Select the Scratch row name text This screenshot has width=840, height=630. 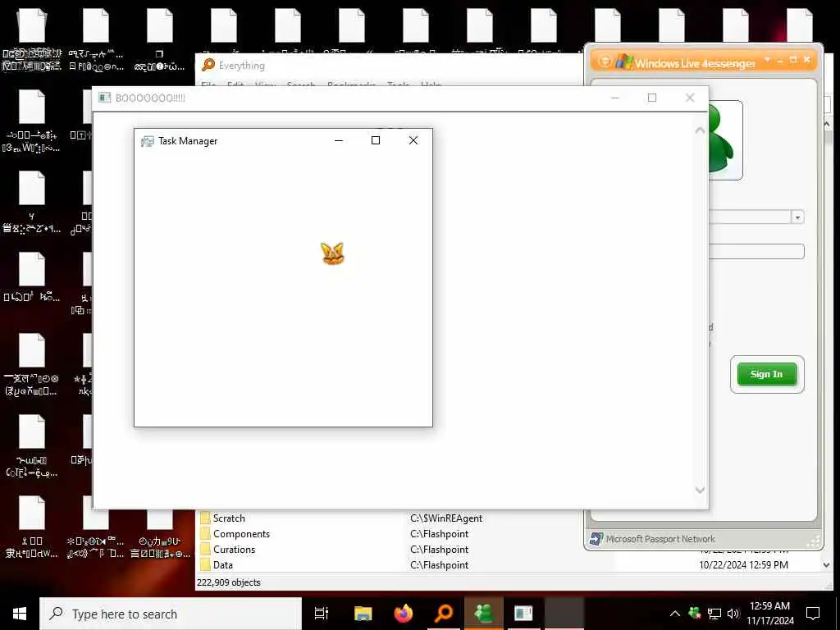pyautogui.click(x=229, y=518)
